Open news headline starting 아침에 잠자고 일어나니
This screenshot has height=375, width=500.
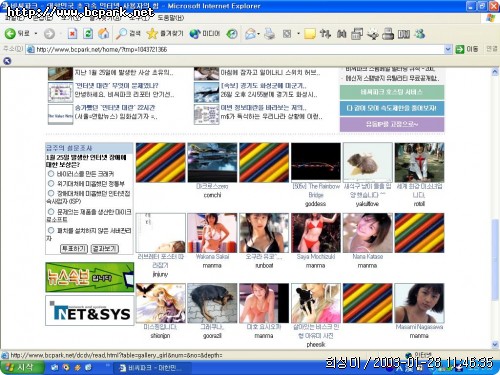click(x=270, y=72)
